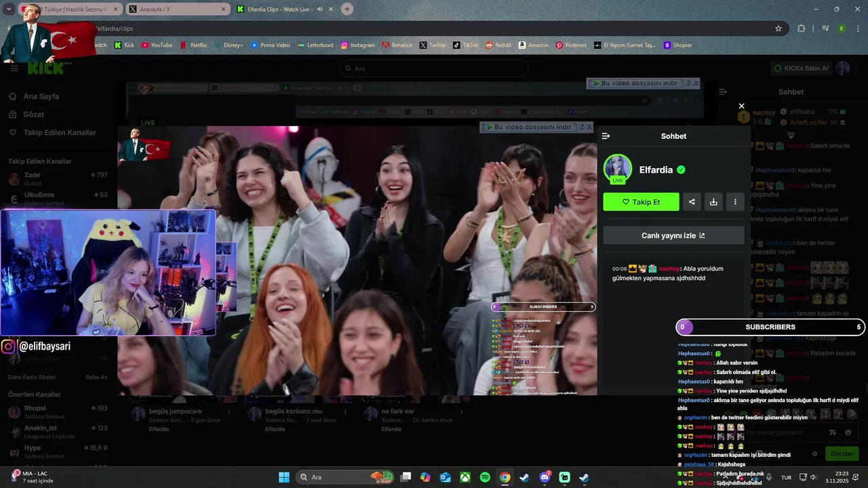This screenshot has height=488, width=868.
Task: Open Canlı yayını izle live stream button
Action: coord(673,235)
